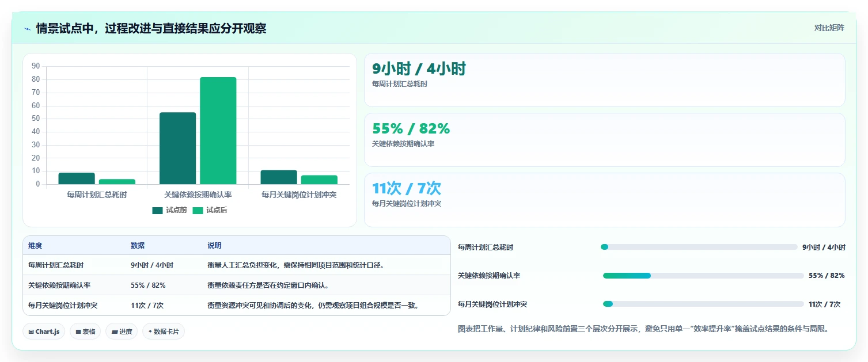This screenshot has width=868, height=362.
Task: Click the 对比矩阵 label in header
Action: (x=829, y=28)
